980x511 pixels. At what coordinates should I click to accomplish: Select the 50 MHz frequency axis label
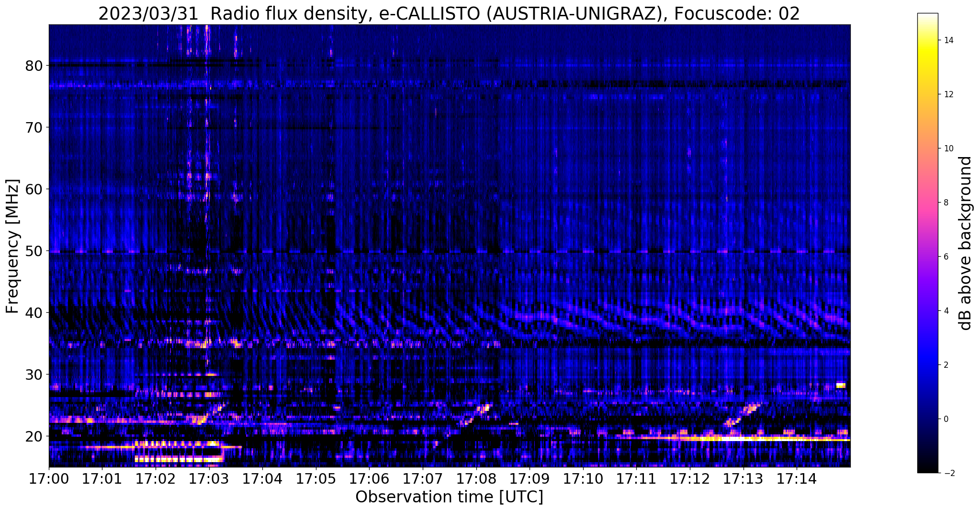34,251
